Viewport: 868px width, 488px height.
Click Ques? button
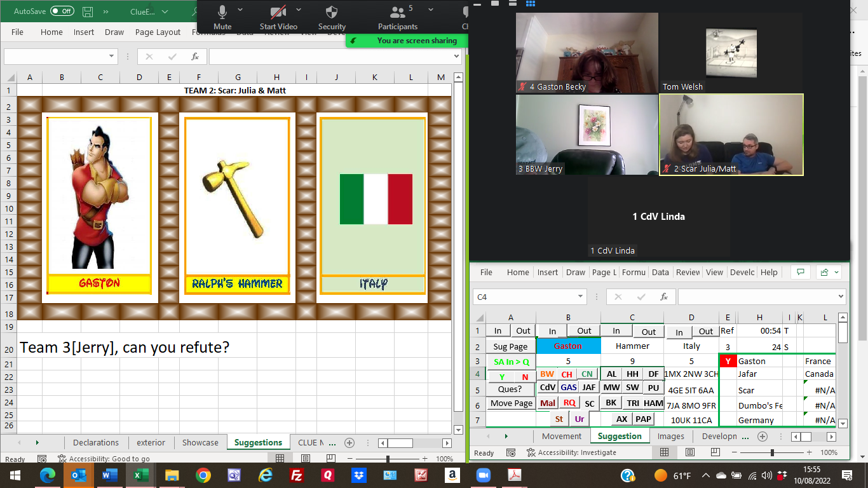pos(510,389)
